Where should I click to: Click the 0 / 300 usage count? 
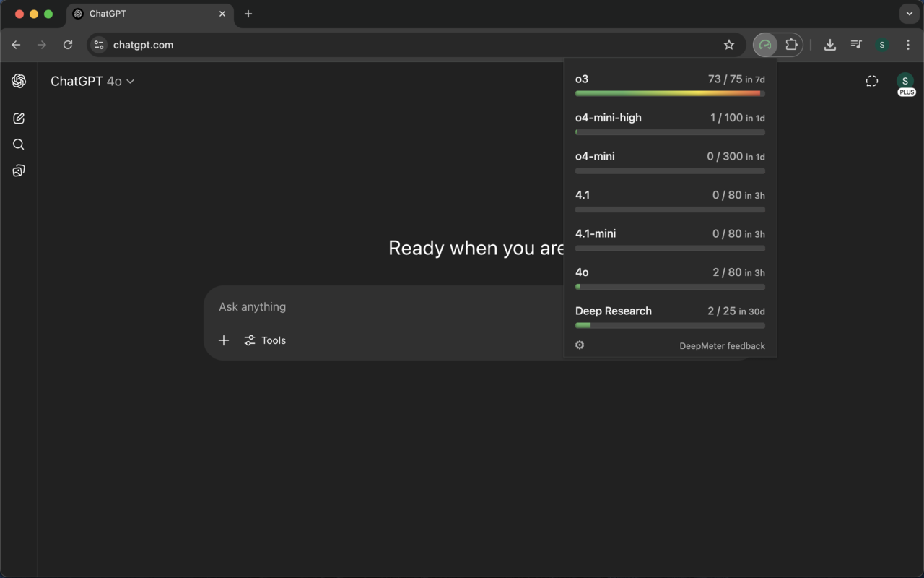tap(725, 156)
